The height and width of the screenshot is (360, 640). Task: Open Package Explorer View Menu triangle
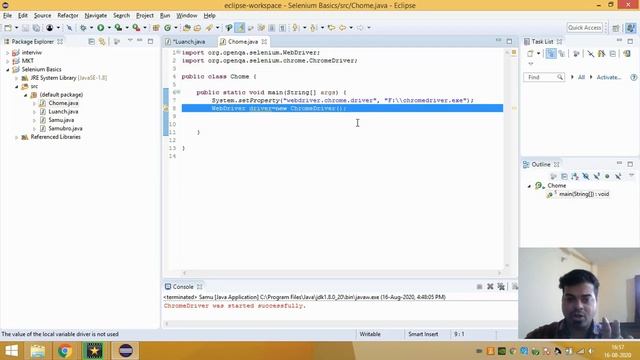pyautogui.click(x=130, y=41)
